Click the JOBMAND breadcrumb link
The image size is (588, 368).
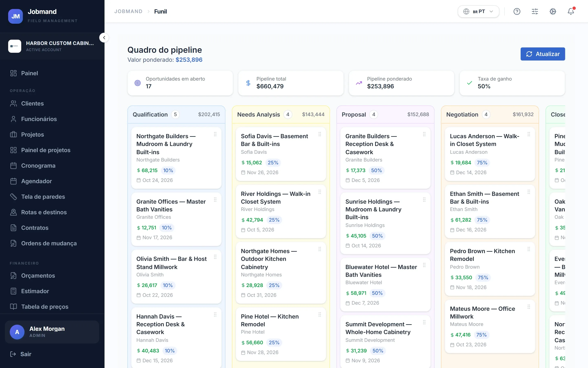[x=128, y=11]
